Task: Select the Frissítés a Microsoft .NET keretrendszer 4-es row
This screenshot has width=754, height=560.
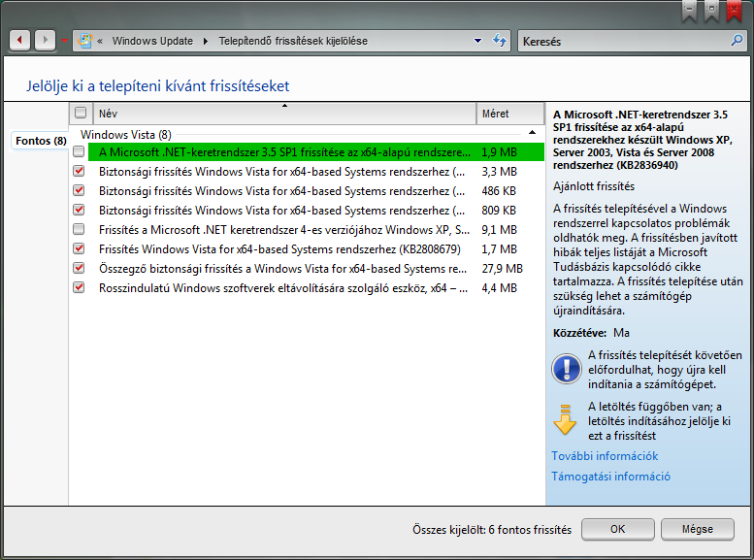Action: (316, 229)
